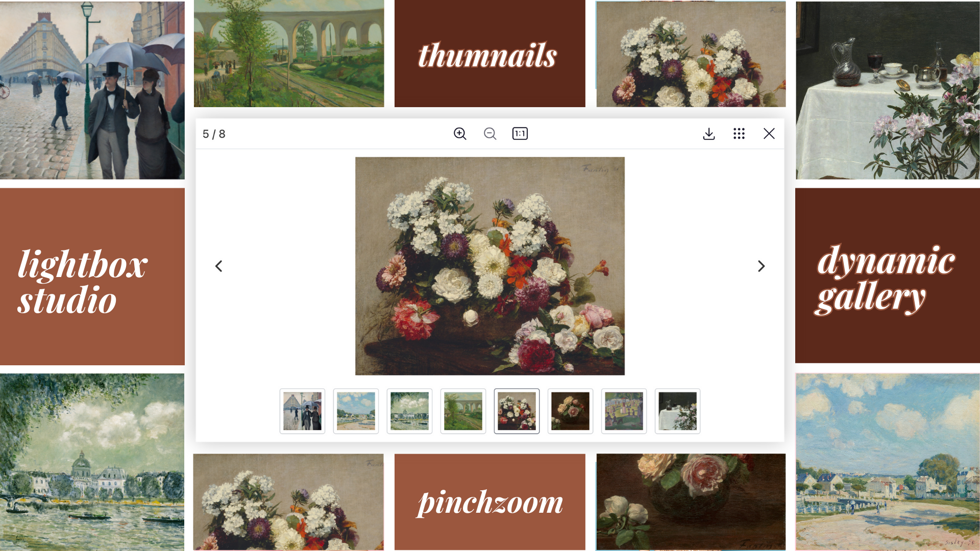Click the left arrow navigation icon

click(x=218, y=266)
